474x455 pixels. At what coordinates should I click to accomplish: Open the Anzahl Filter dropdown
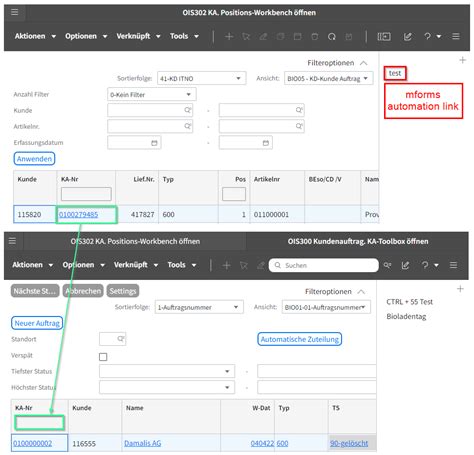(x=152, y=94)
